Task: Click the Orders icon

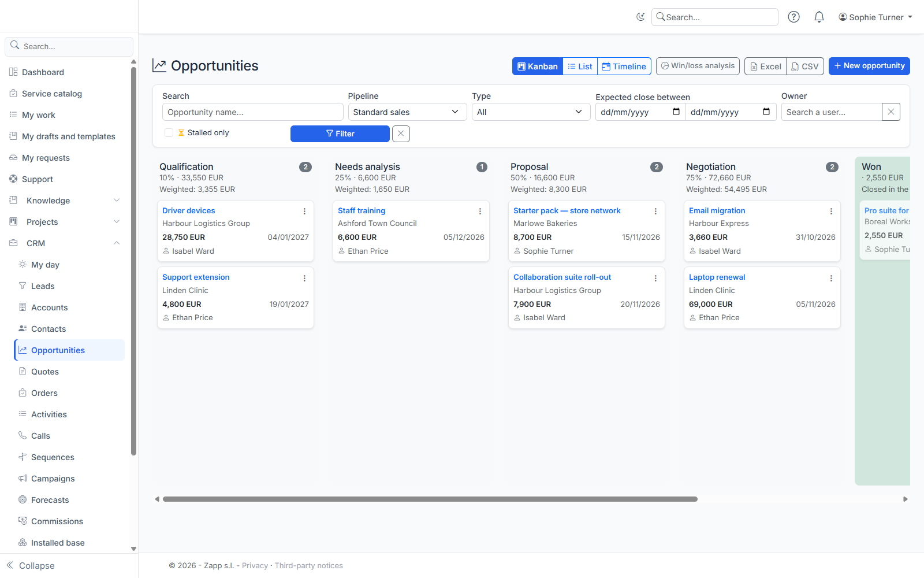Action: coord(23,392)
